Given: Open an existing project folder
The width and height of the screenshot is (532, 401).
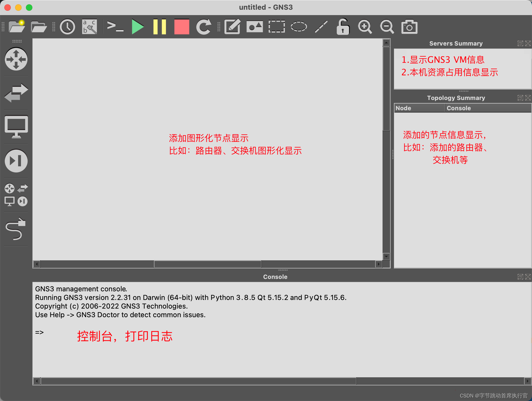Looking at the screenshot, I should point(39,26).
